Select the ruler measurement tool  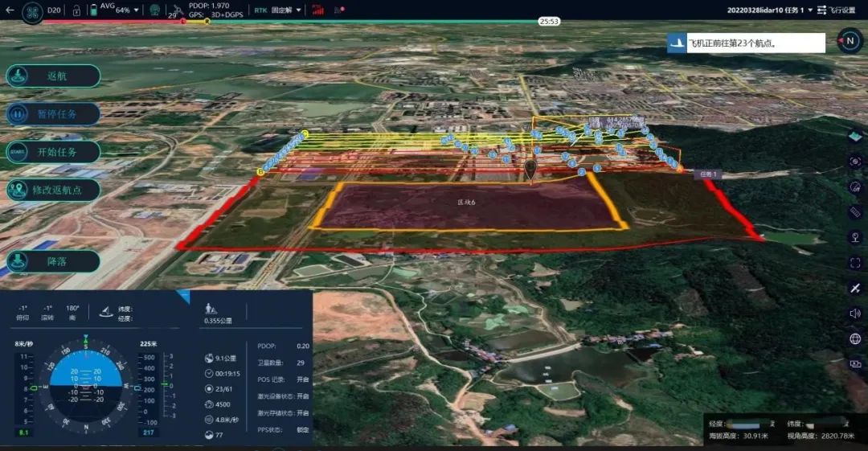pos(854,212)
